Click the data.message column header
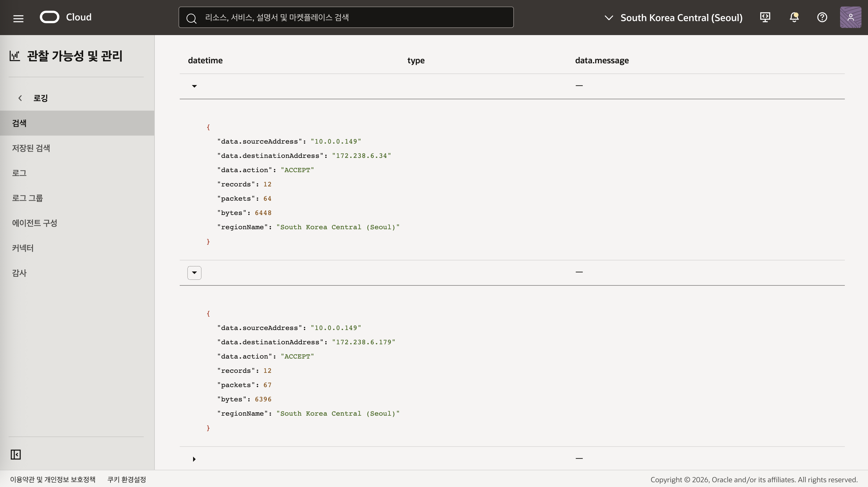This screenshot has width=868, height=487. pos(602,60)
